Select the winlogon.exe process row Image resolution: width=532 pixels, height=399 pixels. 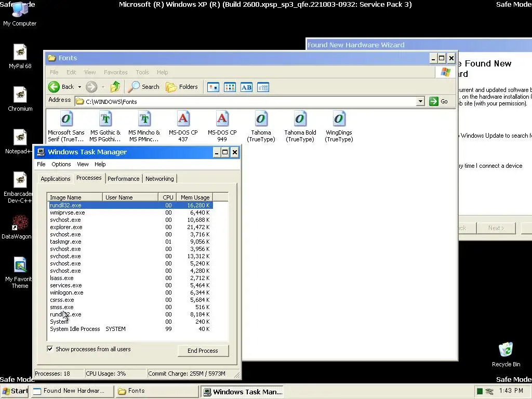(x=130, y=292)
